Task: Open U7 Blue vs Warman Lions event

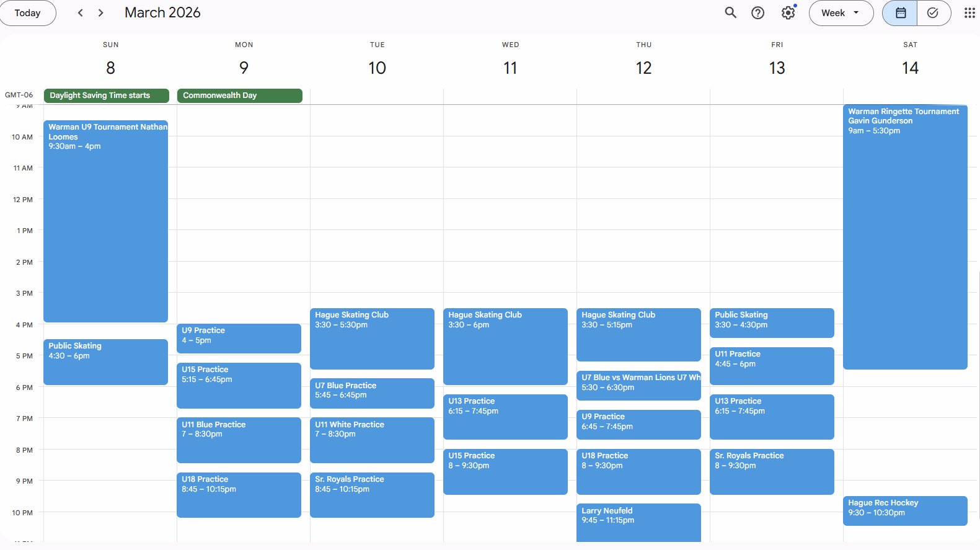Action: point(638,385)
